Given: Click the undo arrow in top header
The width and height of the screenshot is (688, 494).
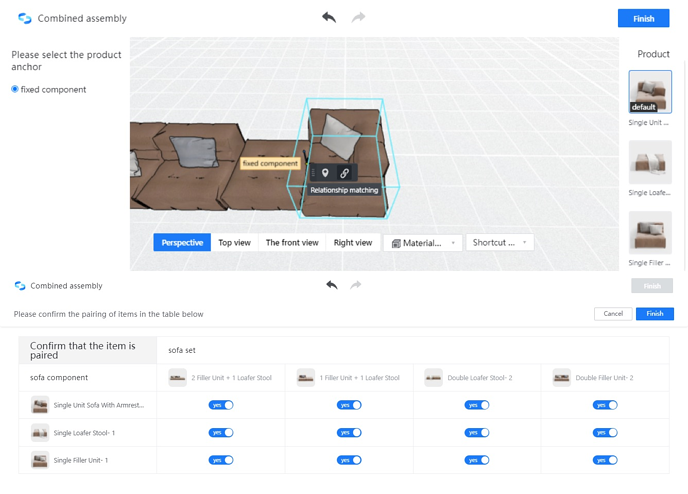Looking at the screenshot, I should [329, 18].
